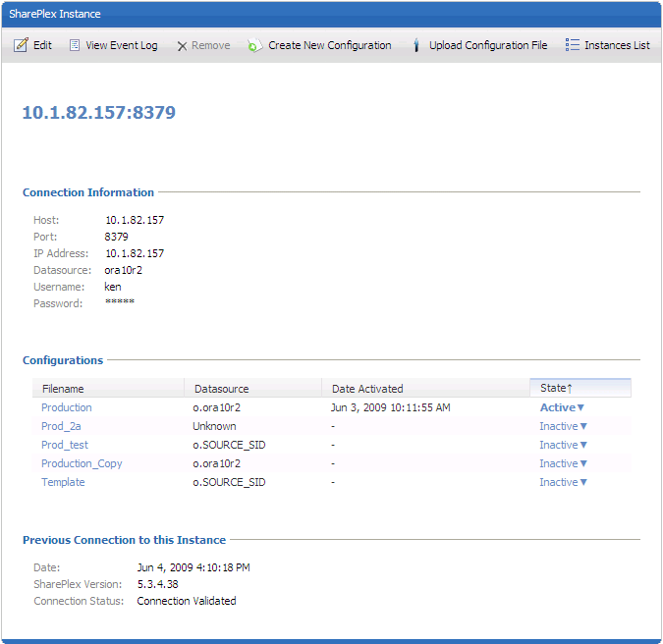The height and width of the screenshot is (644, 663).
Task: Expand Inactive state dropdown for Prod_2a
Action: (563, 426)
